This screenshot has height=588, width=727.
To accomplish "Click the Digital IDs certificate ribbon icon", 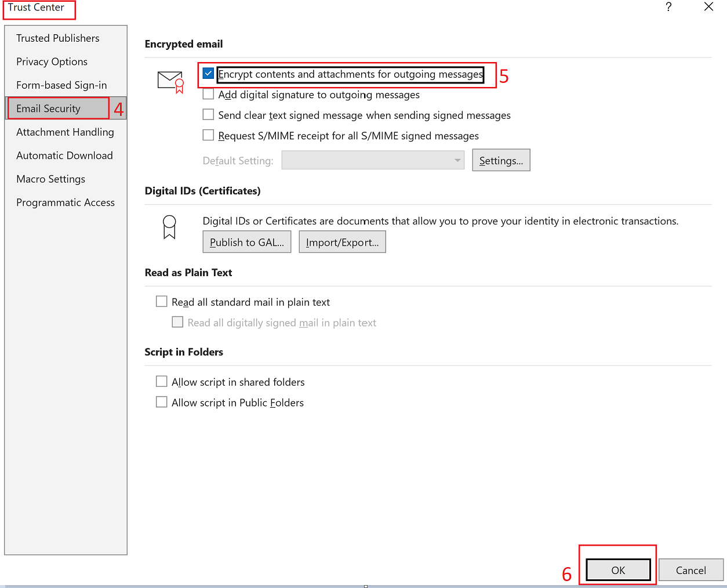I will [169, 226].
